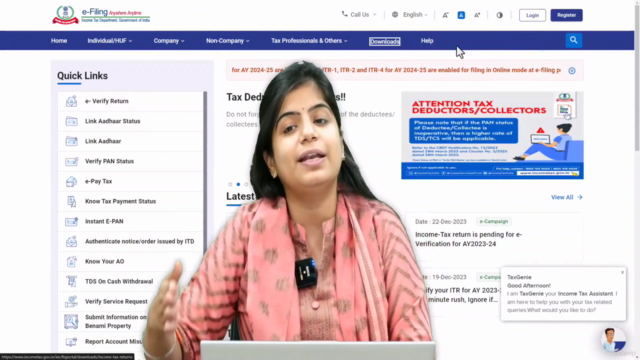This screenshot has width=640, height=360.
Task: Expand the Company menu
Action: (x=169, y=41)
